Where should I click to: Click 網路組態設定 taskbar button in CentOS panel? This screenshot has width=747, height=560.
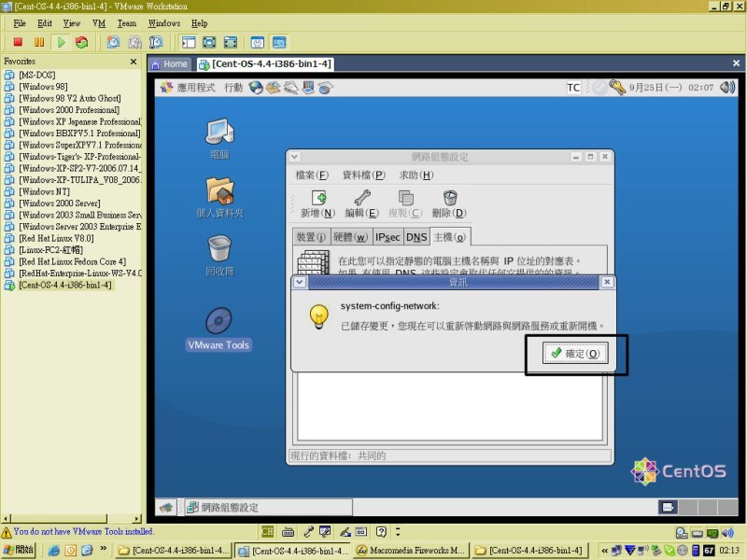coord(267,508)
